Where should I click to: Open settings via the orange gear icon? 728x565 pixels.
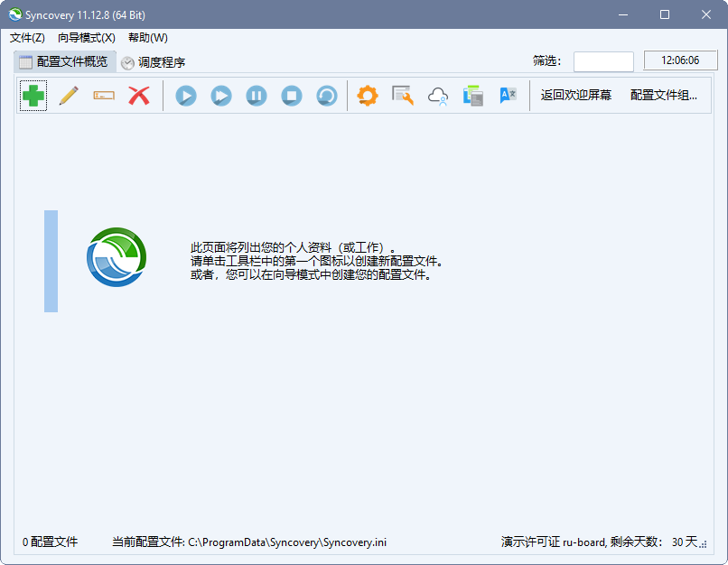(x=368, y=95)
